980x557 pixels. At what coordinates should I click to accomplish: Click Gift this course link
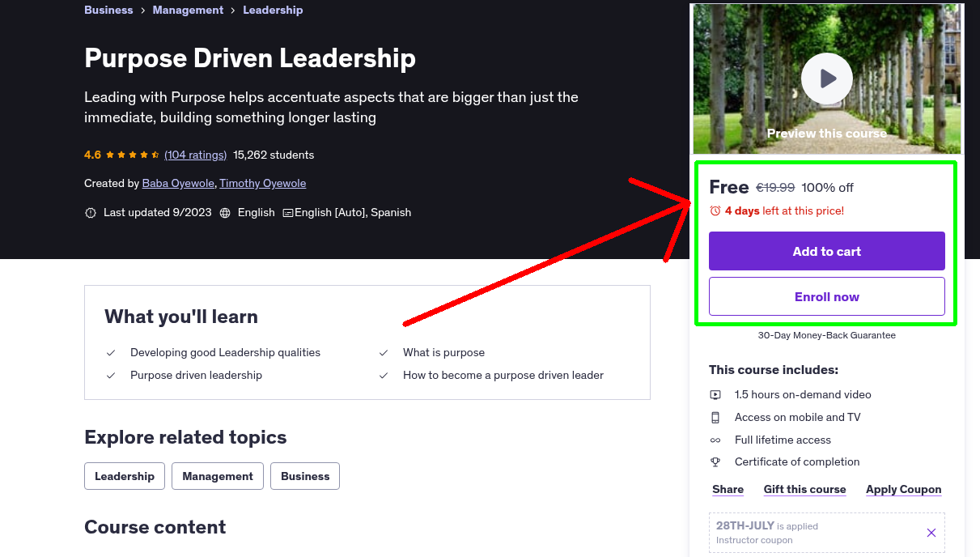[804, 490]
